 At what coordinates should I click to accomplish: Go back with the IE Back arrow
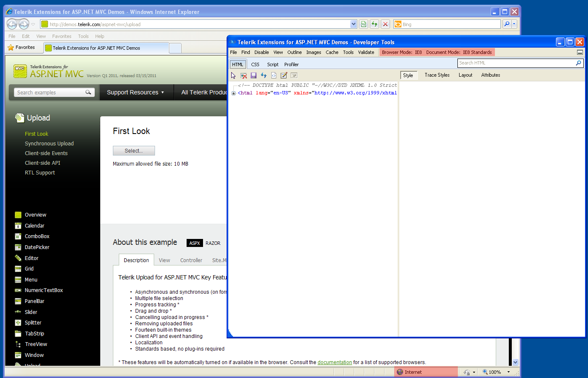coord(12,24)
